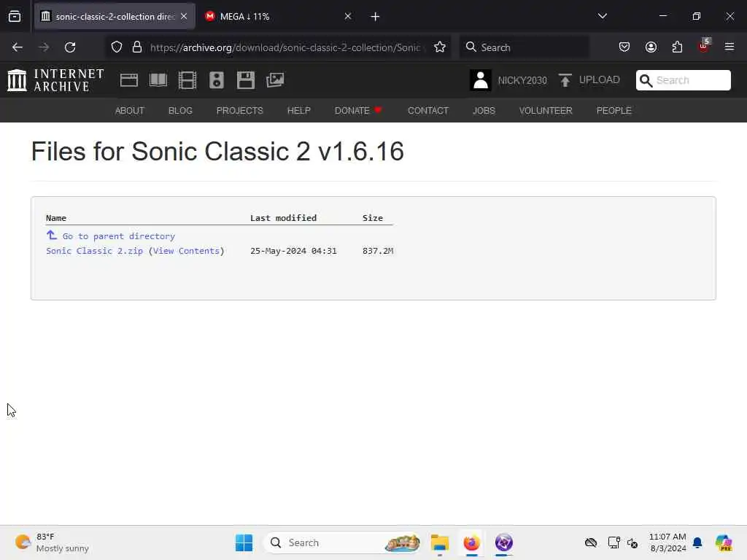Open the Images icon

275,80
